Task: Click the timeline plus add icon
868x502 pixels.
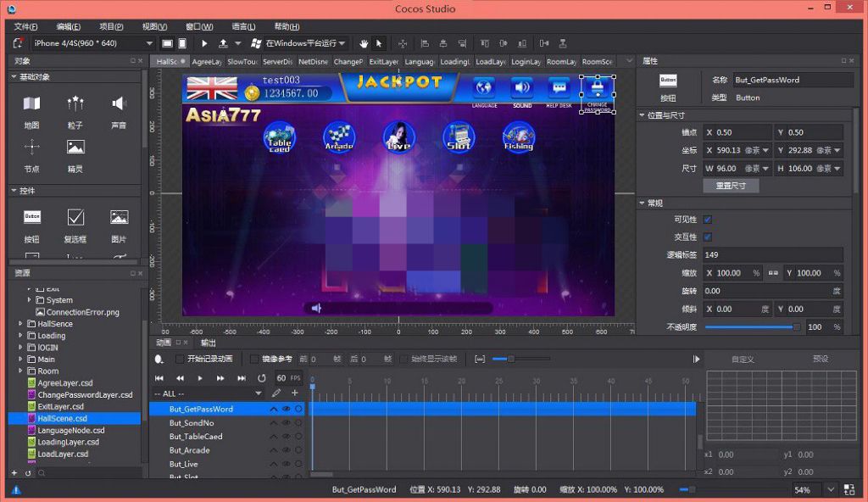Action: 294,393
